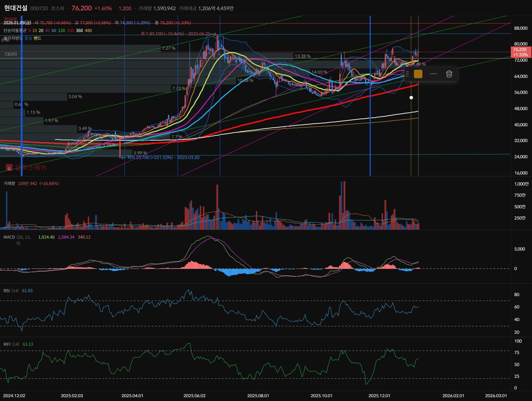This screenshot has height=401, width=532.
Task: Open line style option on drawing toolbar
Action: (x=434, y=74)
